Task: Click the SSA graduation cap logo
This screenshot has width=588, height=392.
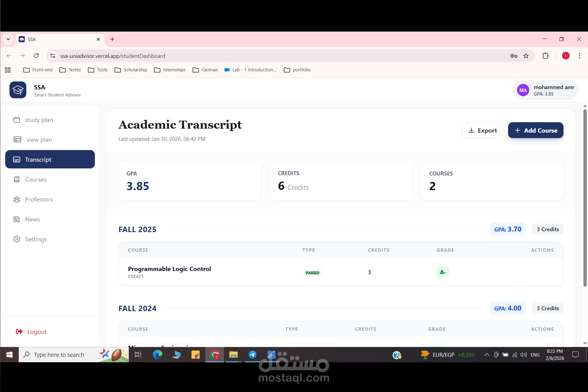Action: coord(18,90)
